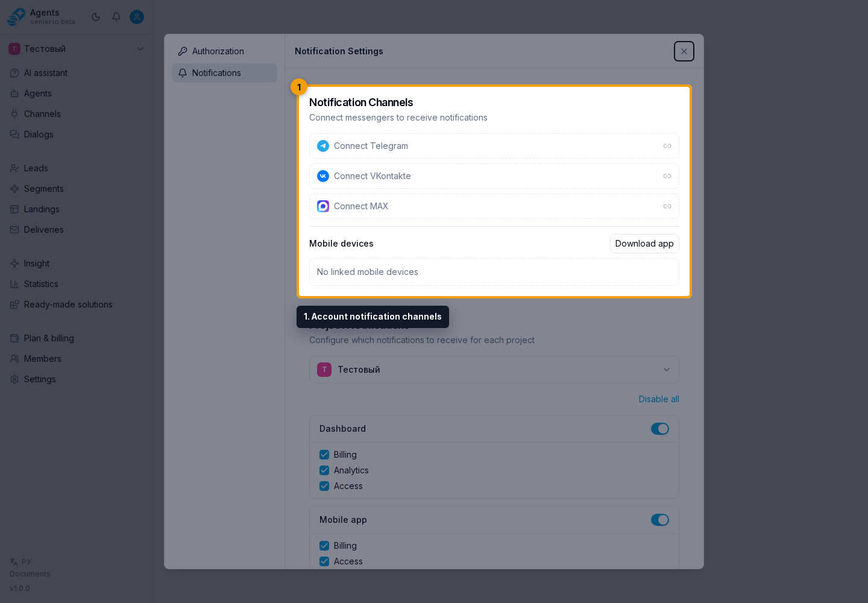
Task: Click the No linked mobile devices box
Action: click(x=494, y=272)
